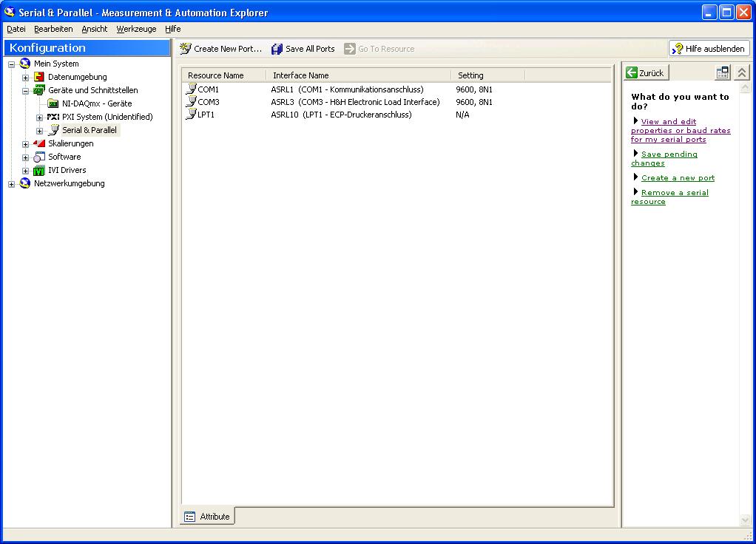Expand the PXI System (Unidentified) node

39,118
